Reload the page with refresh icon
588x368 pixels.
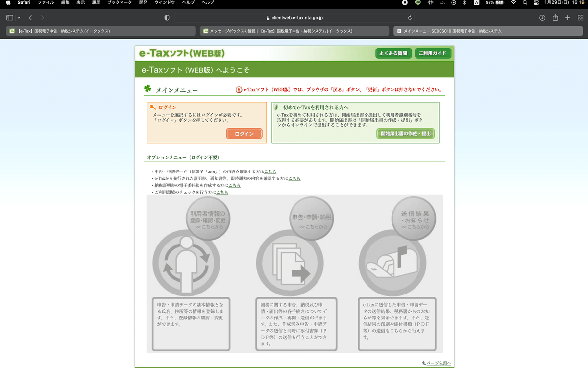(410, 18)
